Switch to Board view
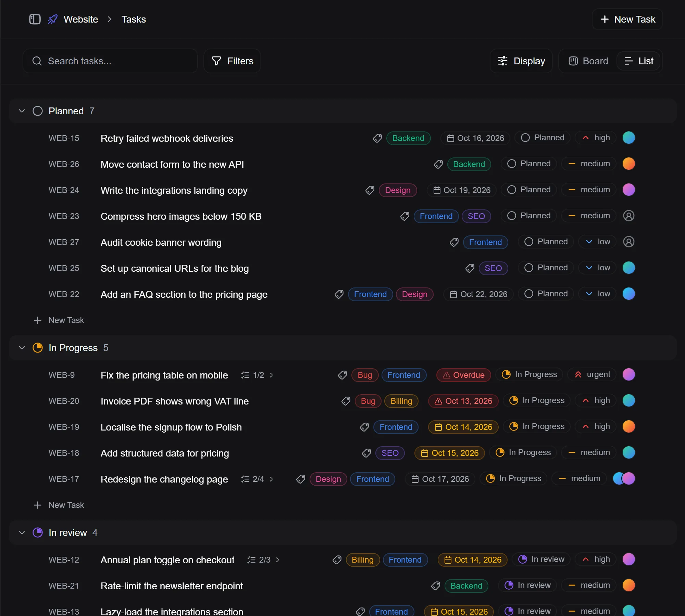685x616 pixels. pos(588,61)
